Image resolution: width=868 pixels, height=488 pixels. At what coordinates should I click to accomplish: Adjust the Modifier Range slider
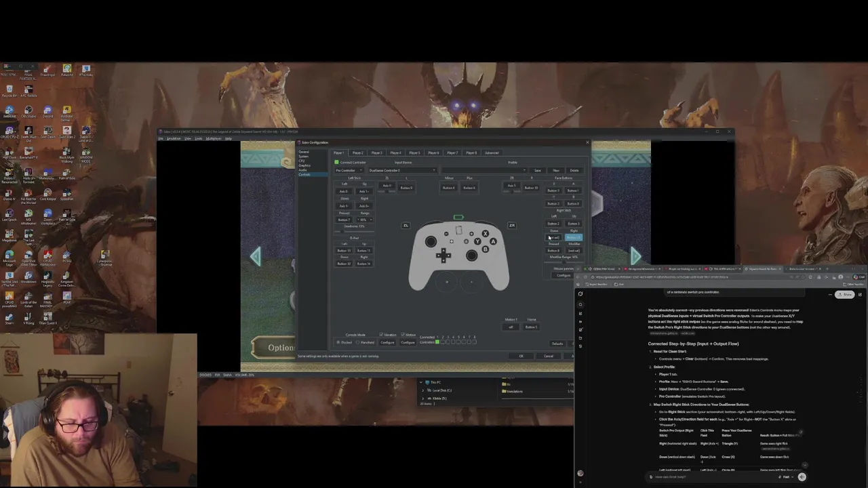pos(564,262)
